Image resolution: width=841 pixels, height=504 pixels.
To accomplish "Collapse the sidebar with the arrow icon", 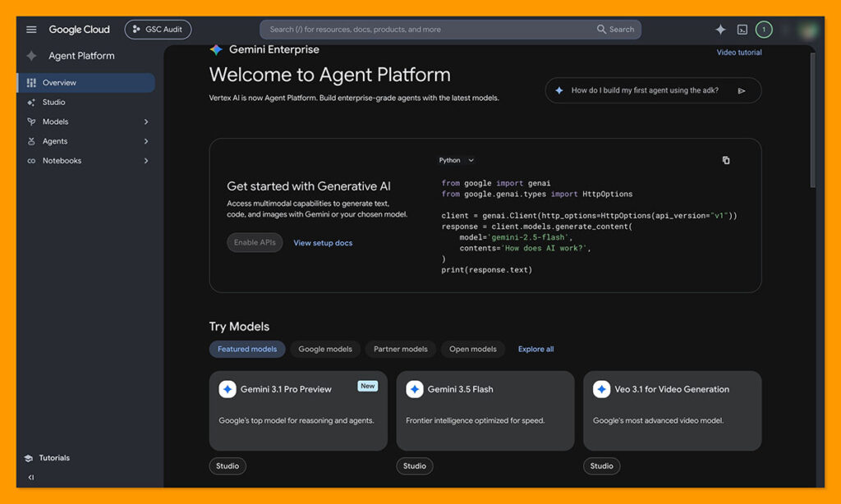I will click(31, 477).
